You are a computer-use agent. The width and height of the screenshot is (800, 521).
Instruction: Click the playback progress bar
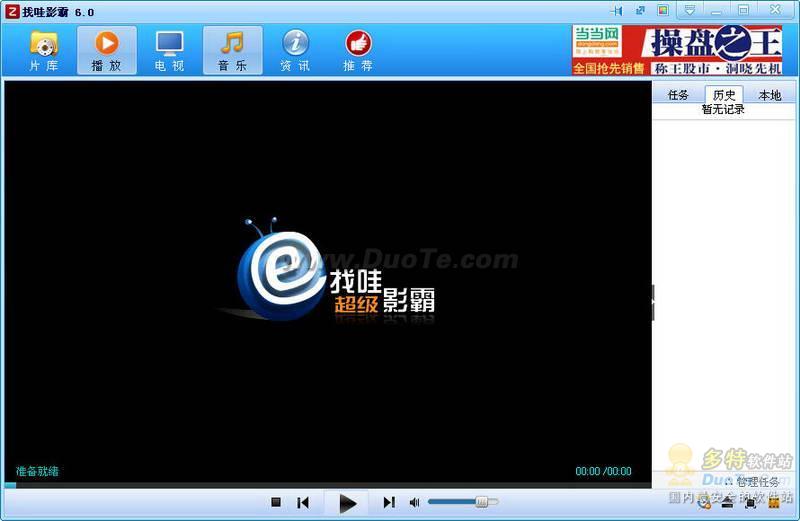(328, 485)
